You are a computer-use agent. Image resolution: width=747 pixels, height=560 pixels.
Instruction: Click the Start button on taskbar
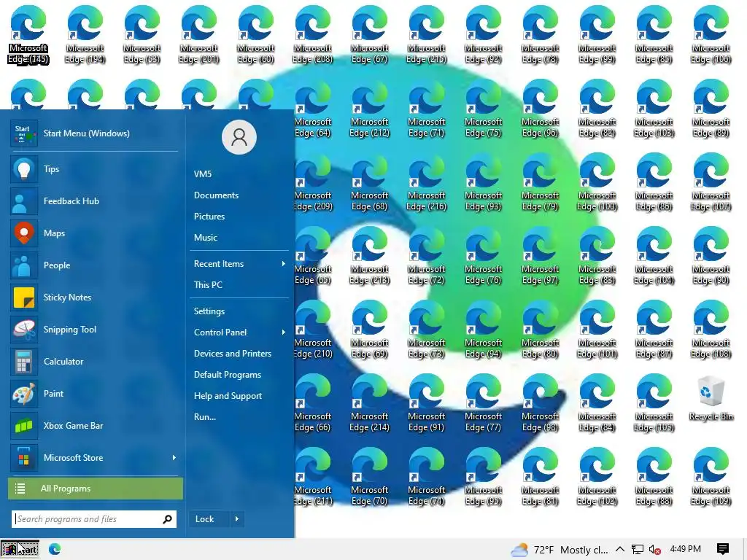point(20,549)
